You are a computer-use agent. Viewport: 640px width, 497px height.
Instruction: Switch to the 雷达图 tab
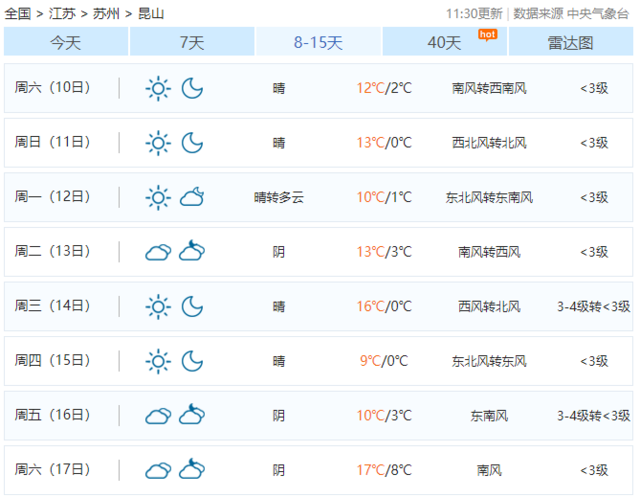click(x=571, y=42)
